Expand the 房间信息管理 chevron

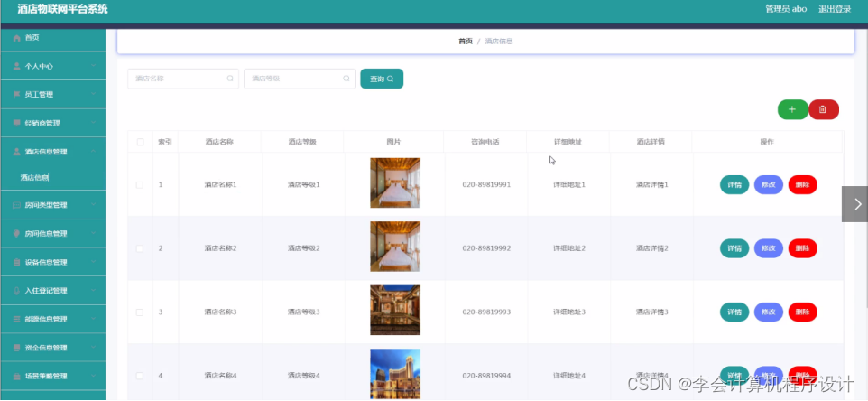[93, 234]
